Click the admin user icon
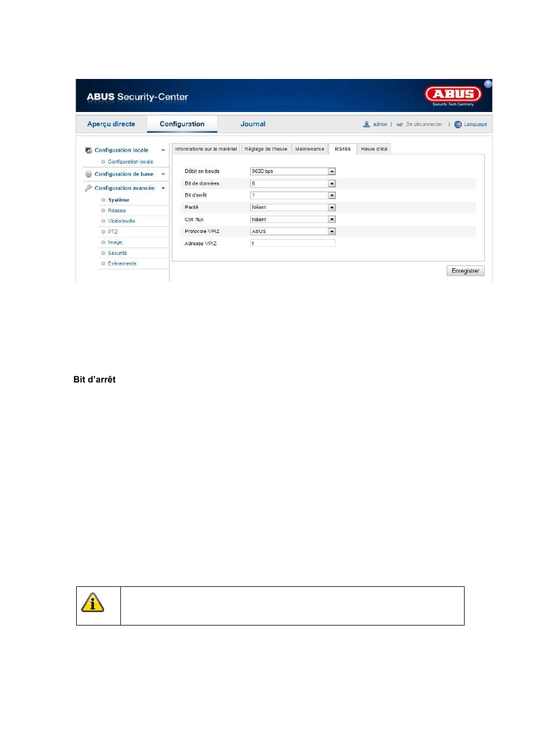The height and width of the screenshot is (756, 534). [x=367, y=124]
